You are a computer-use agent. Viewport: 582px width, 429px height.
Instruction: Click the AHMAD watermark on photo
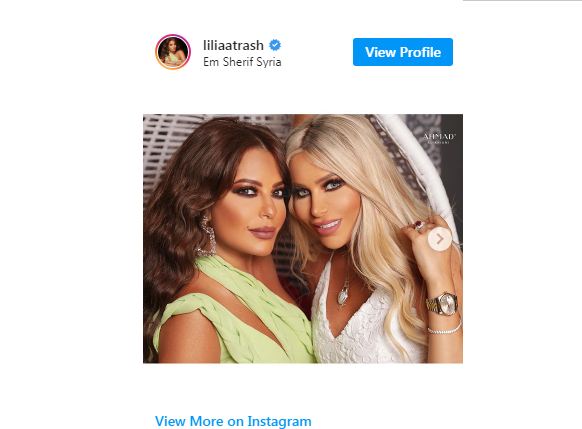(439, 138)
